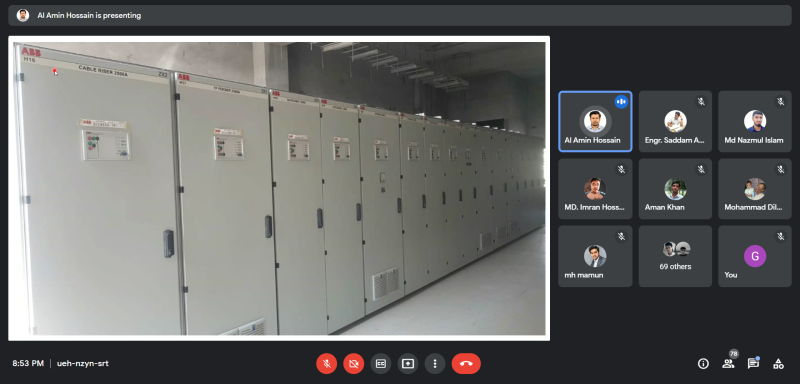Open chat with everyone icon
800x384 pixels.
pos(753,364)
